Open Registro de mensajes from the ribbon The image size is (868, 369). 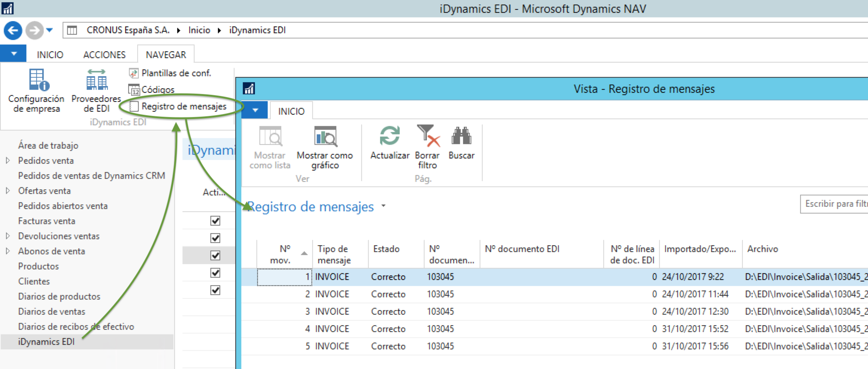coord(178,106)
